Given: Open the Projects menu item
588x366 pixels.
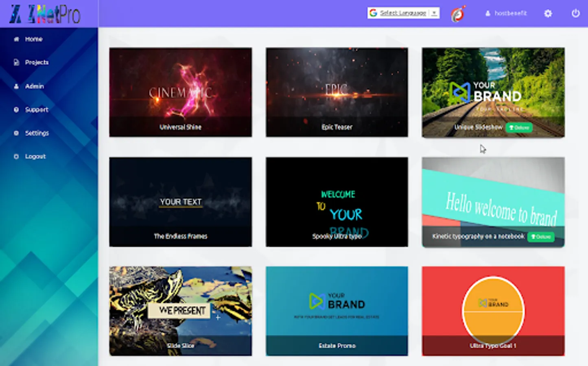Looking at the screenshot, I should [37, 62].
